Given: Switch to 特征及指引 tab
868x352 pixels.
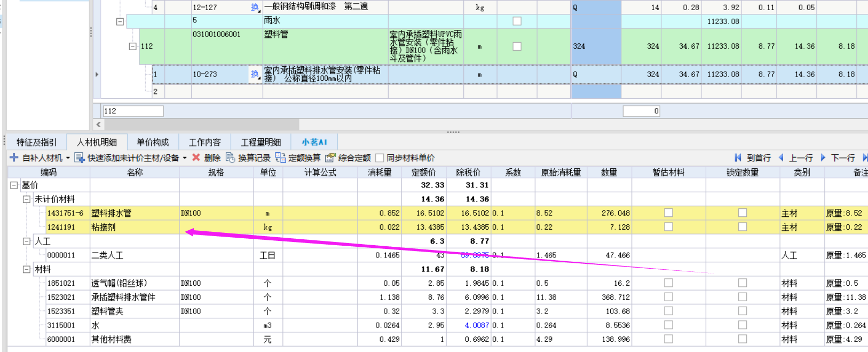Looking at the screenshot, I should coord(36,142).
